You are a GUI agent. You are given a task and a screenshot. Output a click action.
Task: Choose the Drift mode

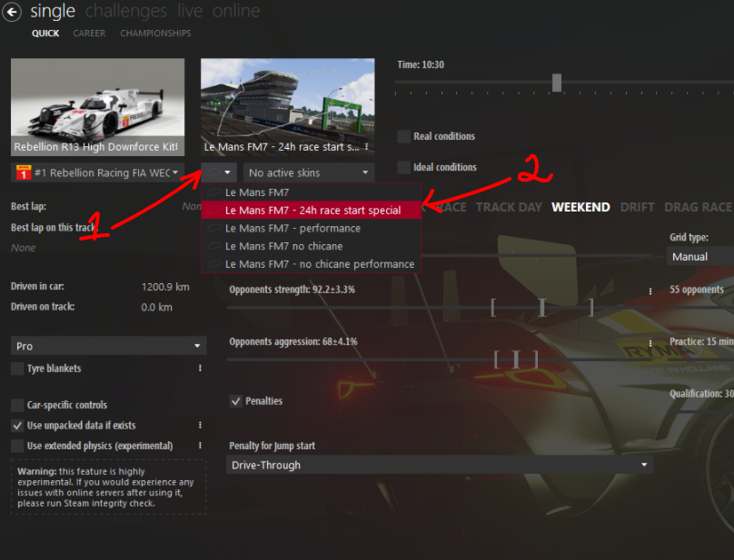click(637, 207)
